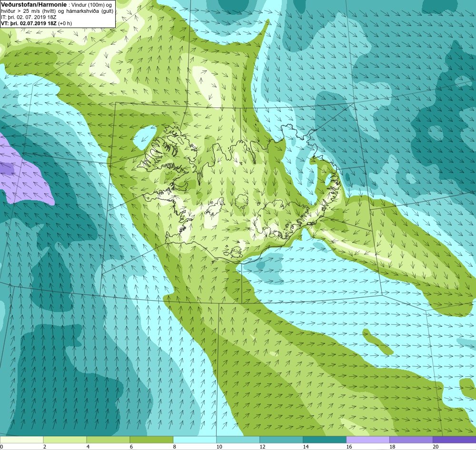Click the legend scale label '16'
Image resolution: width=476 pixels, height=450 pixels.
click(x=349, y=447)
